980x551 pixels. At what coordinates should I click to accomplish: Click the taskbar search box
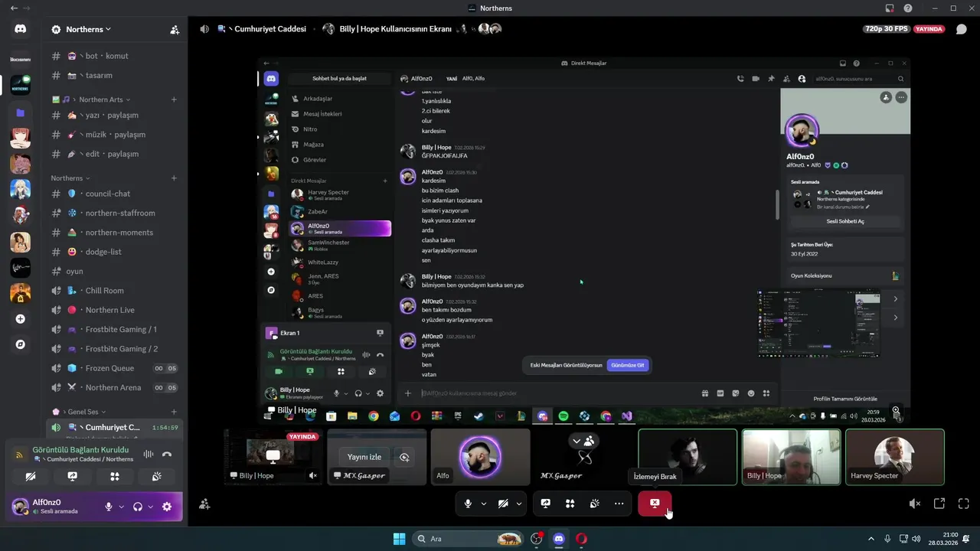(x=469, y=539)
